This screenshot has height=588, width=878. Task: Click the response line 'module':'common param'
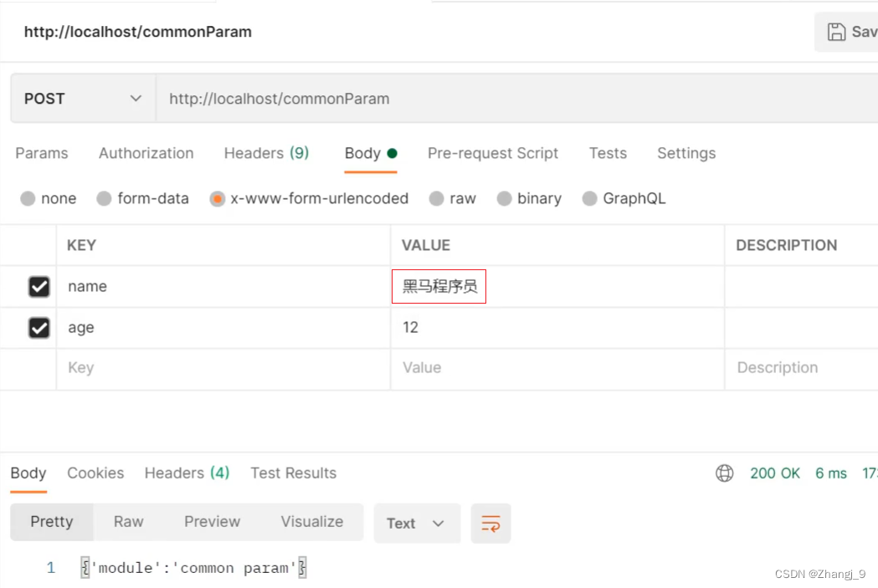click(x=193, y=569)
